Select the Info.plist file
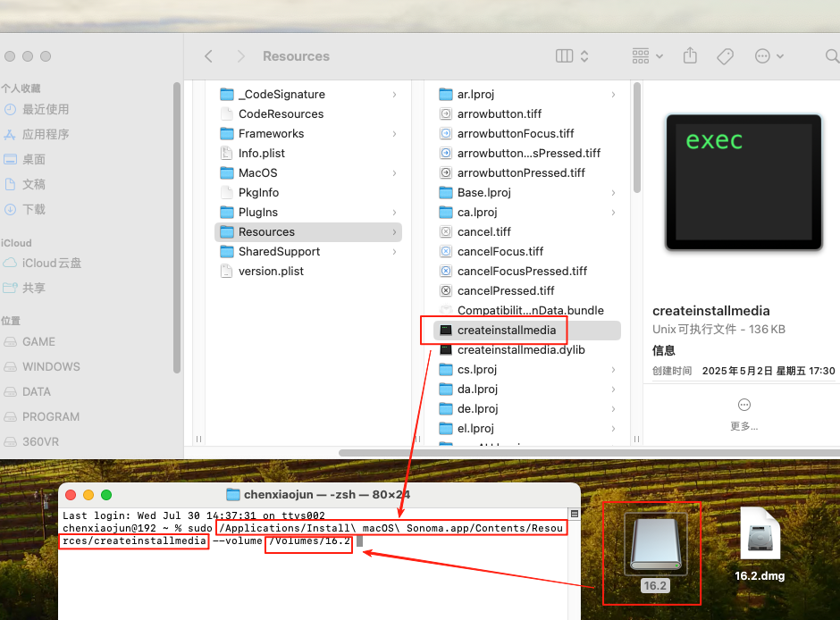 coord(261,154)
